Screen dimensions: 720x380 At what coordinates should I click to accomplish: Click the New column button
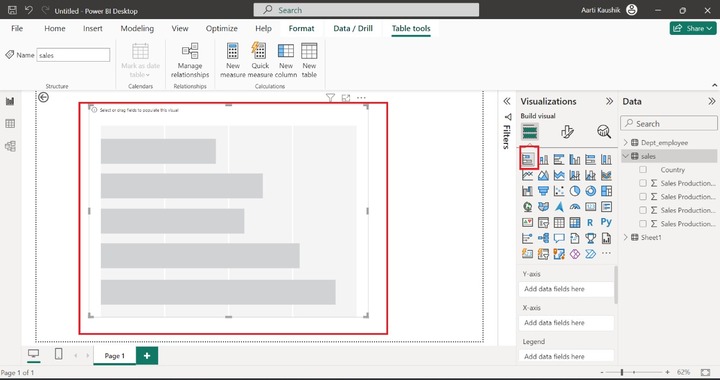point(286,60)
